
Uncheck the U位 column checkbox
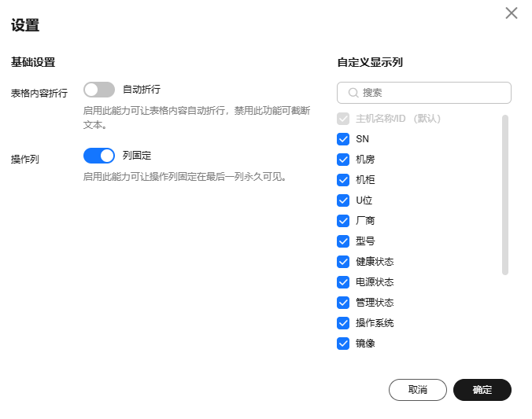[x=343, y=200]
